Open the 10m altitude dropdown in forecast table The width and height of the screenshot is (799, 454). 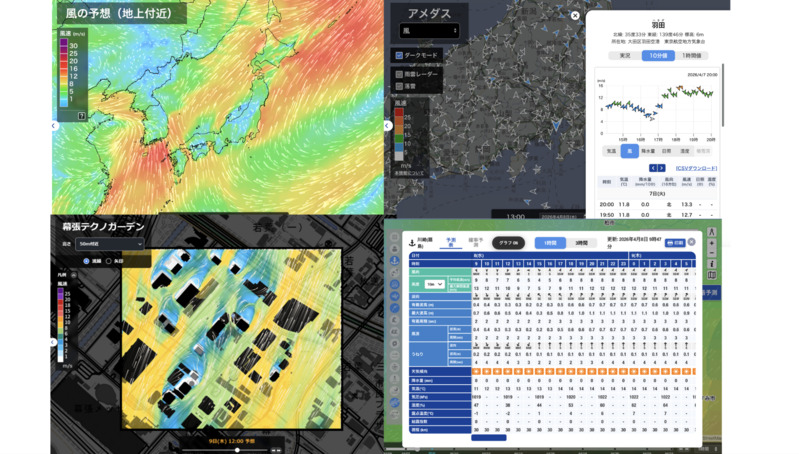pos(436,285)
